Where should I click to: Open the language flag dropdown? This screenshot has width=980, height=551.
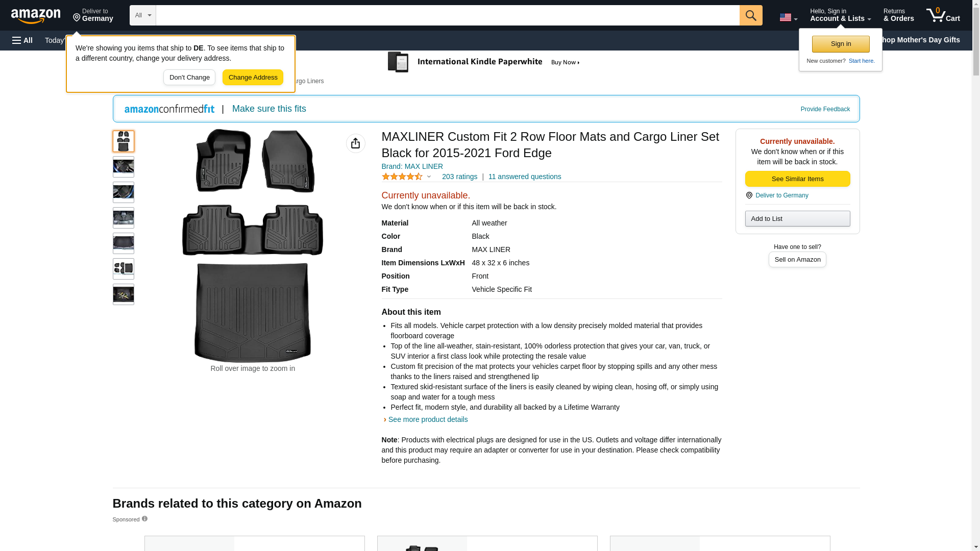(x=788, y=17)
